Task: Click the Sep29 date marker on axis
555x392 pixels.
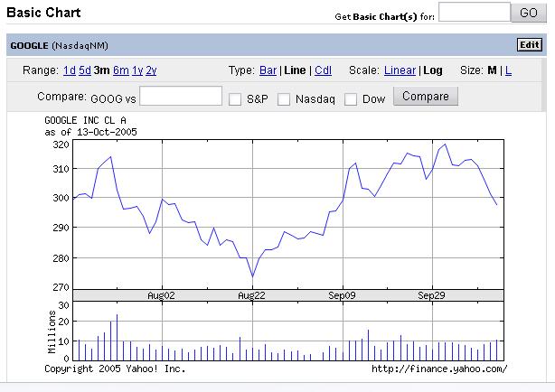Action: [x=429, y=295]
